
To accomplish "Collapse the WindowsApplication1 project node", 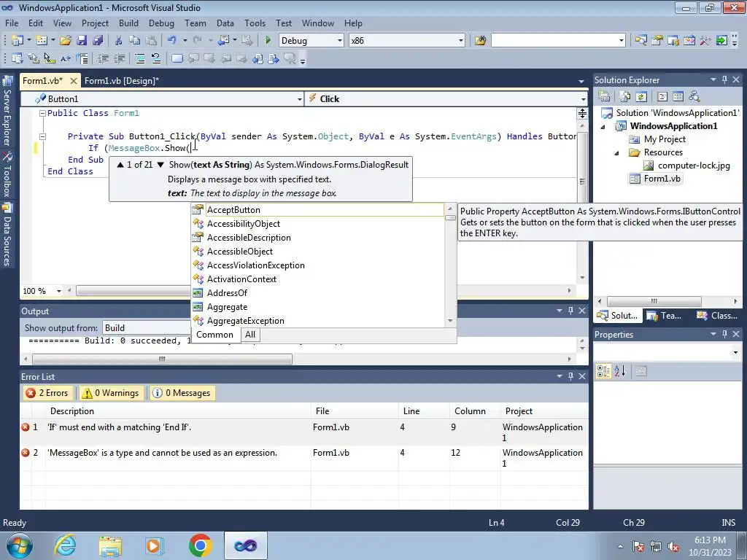I will coord(603,127).
